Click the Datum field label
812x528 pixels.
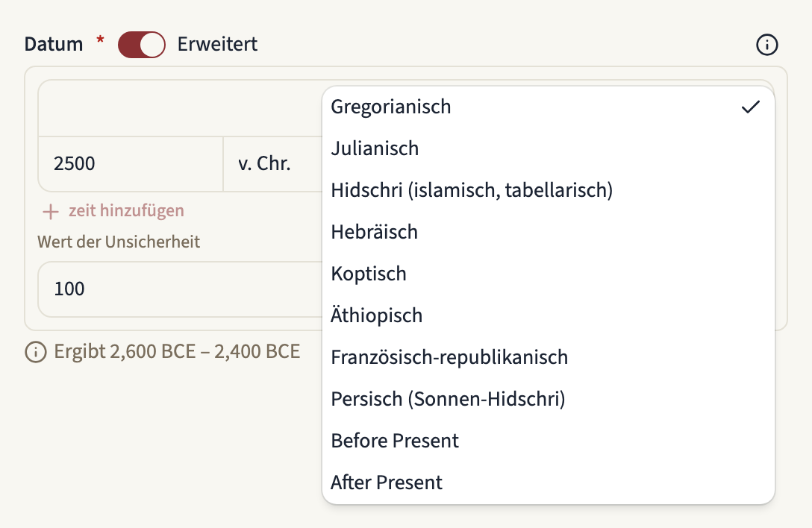point(54,45)
